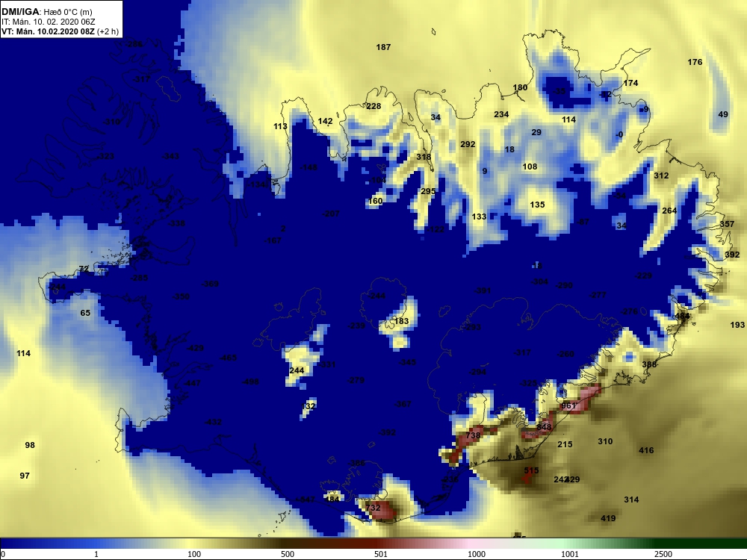Image resolution: width=747 pixels, height=560 pixels.
Task: Click the map value 193
Action: click(x=737, y=325)
